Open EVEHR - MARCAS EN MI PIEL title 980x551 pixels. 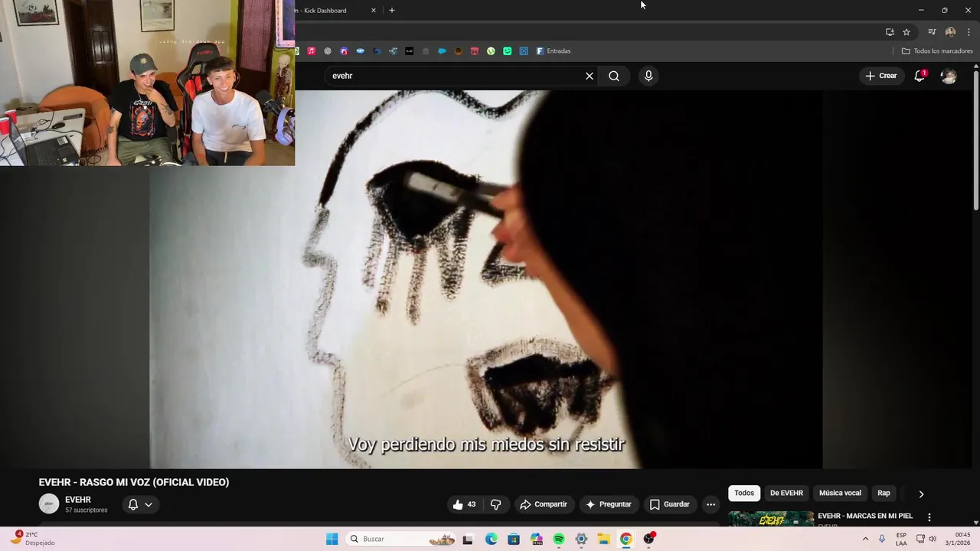click(x=865, y=516)
